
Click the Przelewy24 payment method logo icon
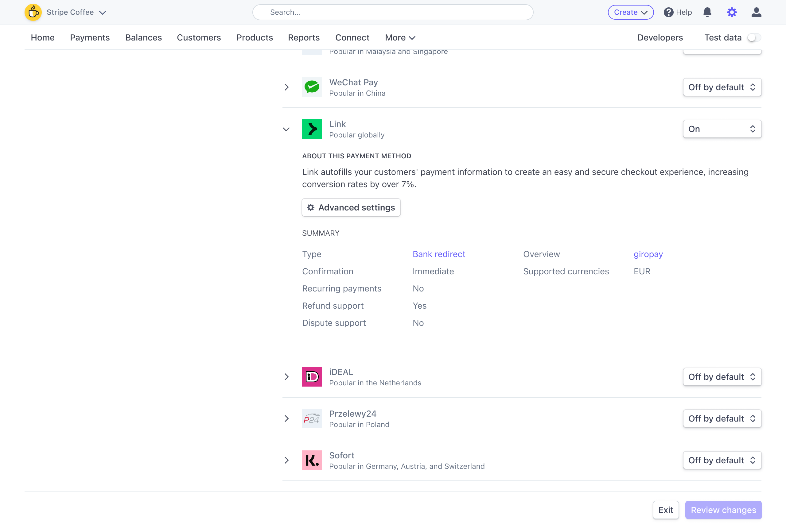coord(311,418)
